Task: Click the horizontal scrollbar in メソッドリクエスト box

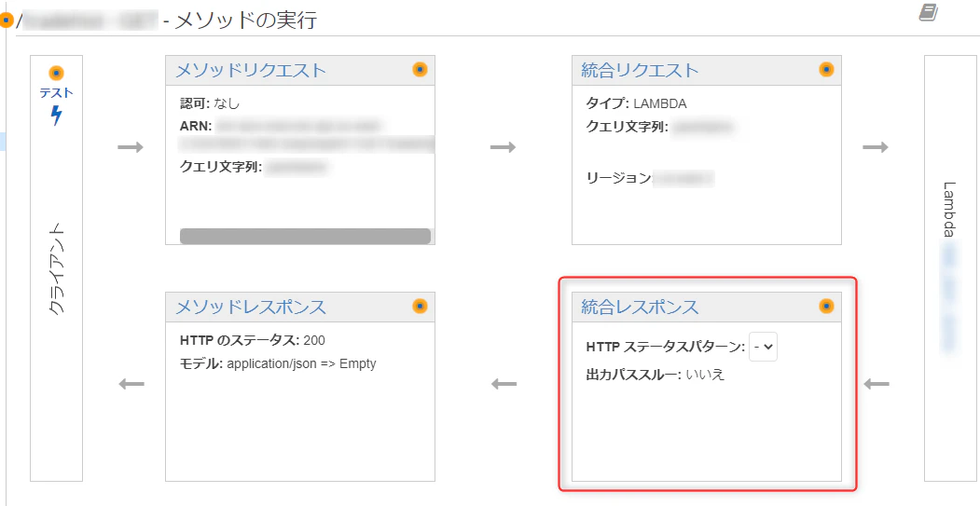Action: pyautogui.click(x=305, y=236)
